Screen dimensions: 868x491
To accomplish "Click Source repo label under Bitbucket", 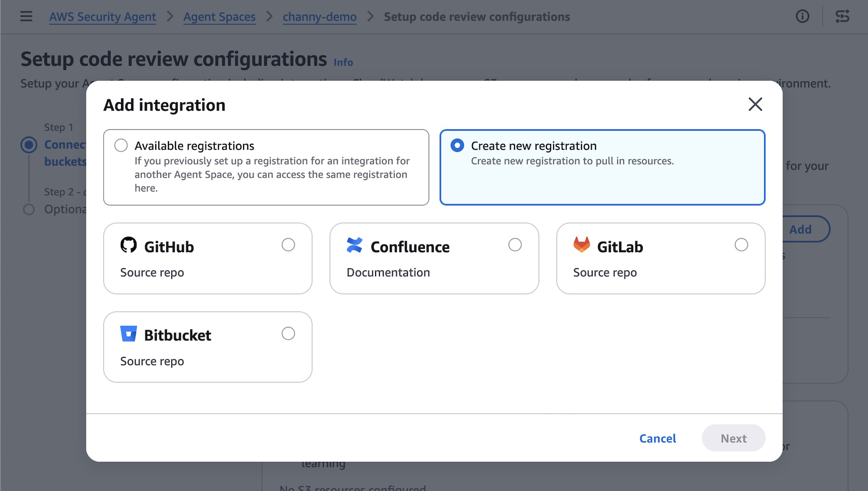I will 152,361.
